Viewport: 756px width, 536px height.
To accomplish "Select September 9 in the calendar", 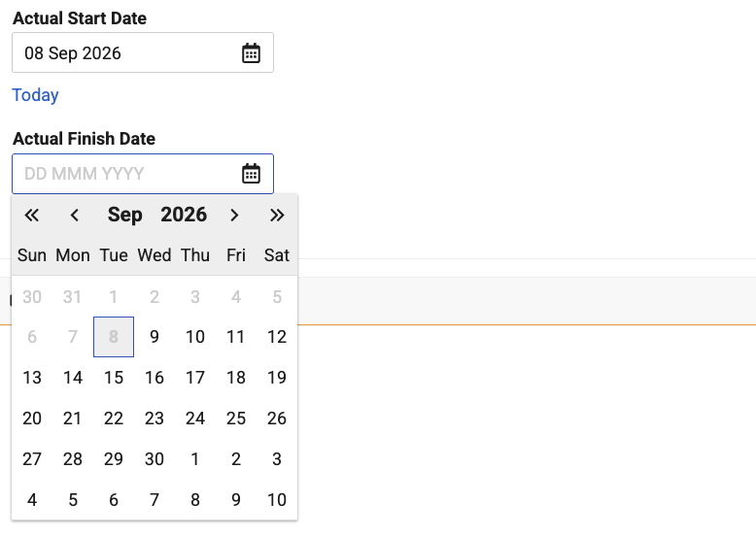I will [x=155, y=337].
